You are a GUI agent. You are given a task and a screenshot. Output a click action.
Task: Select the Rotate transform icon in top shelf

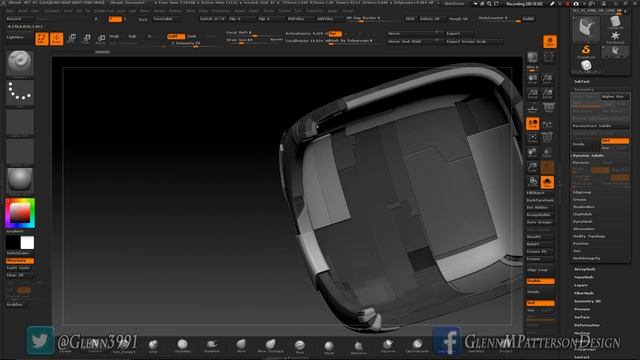(x=101, y=39)
